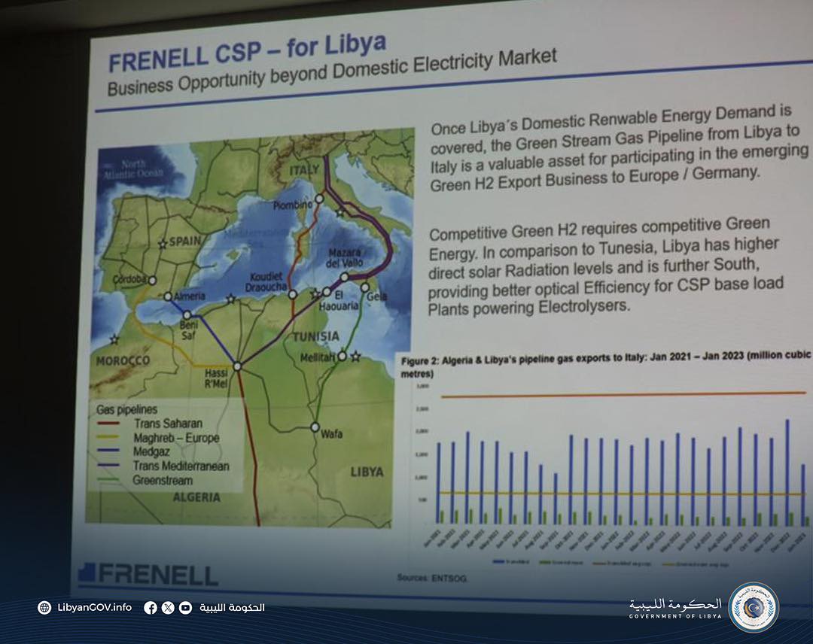Click the 'SPAIN' map label
Image resolution: width=813 pixels, height=644 pixels.
(185, 241)
